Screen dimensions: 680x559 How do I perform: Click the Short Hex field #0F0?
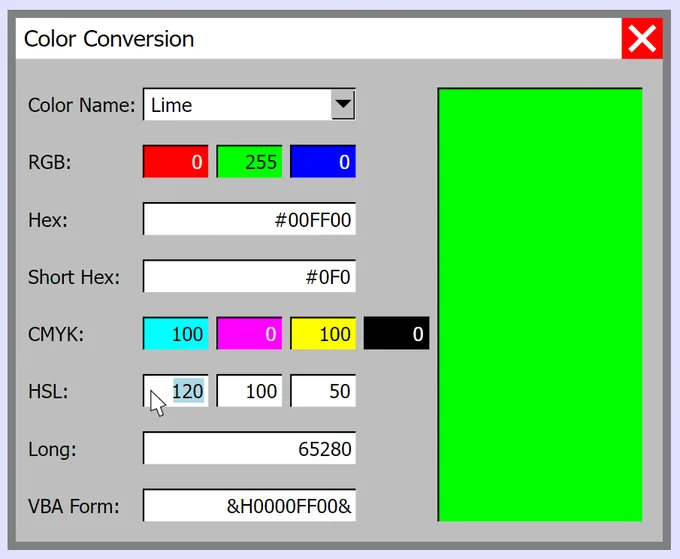249,276
